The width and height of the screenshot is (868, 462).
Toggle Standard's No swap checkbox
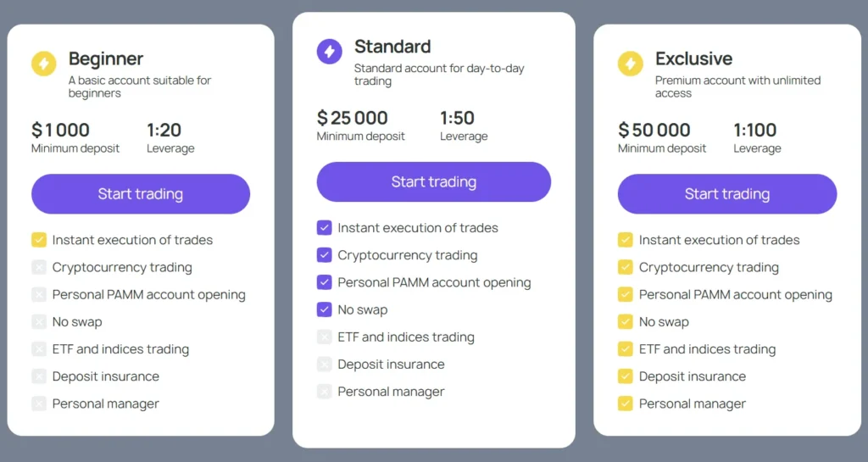click(x=325, y=309)
